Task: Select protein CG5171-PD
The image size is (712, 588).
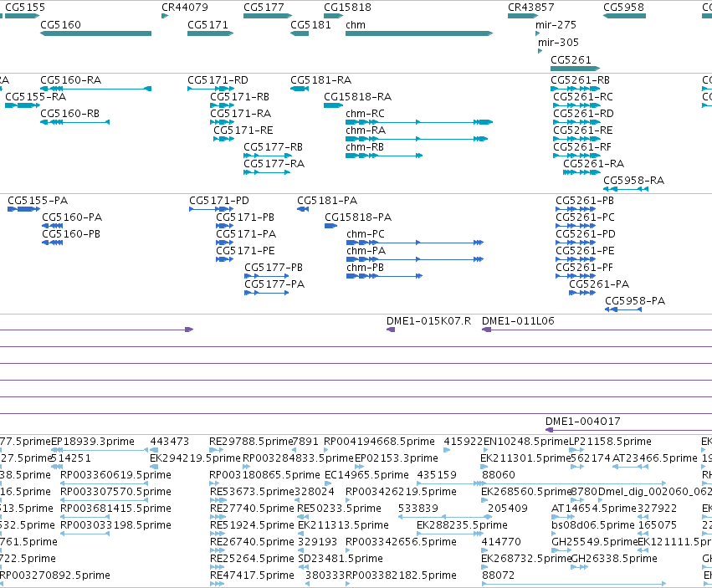Action: (x=219, y=201)
